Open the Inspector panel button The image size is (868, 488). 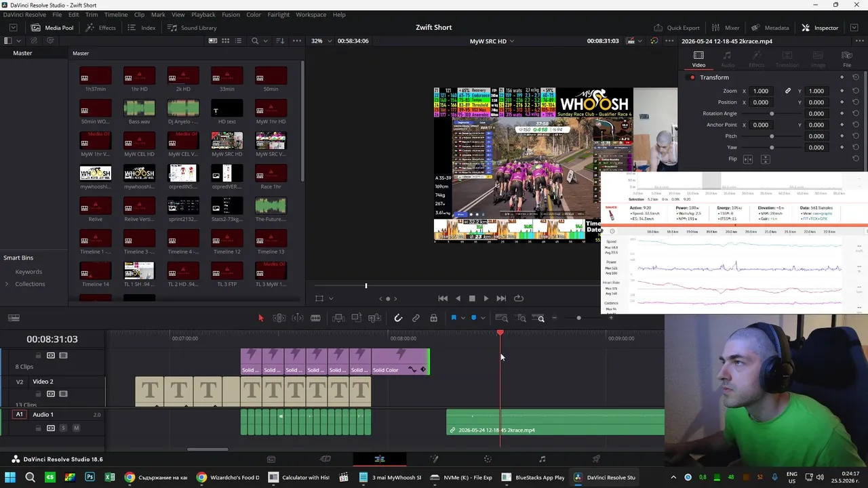[x=820, y=28]
